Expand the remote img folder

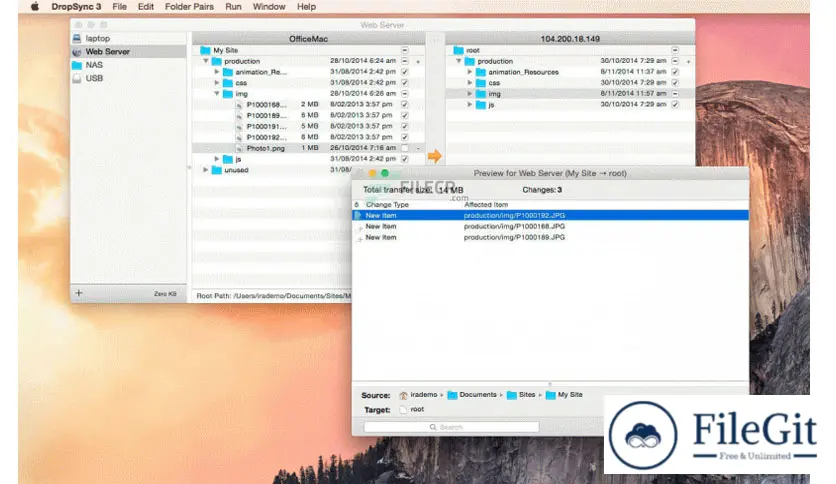(x=470, y=94)
